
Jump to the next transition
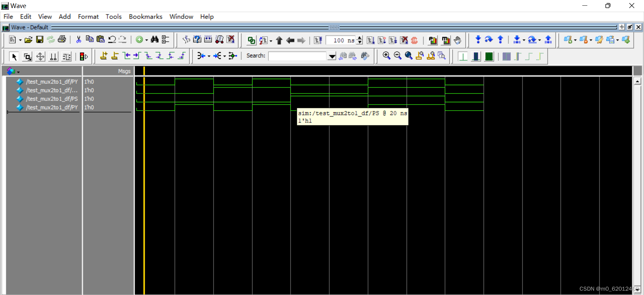(x=137, y=56)
